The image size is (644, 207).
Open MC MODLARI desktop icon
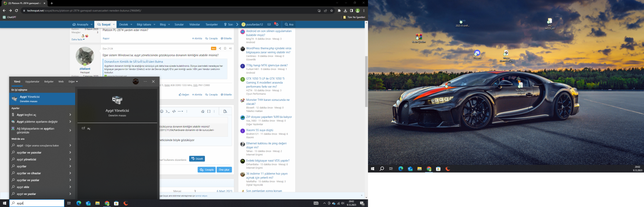tap(550, 24)
